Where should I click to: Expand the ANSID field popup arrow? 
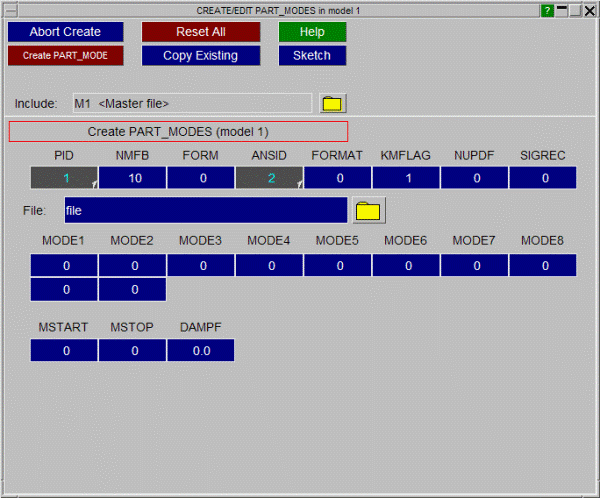(299, 185)
